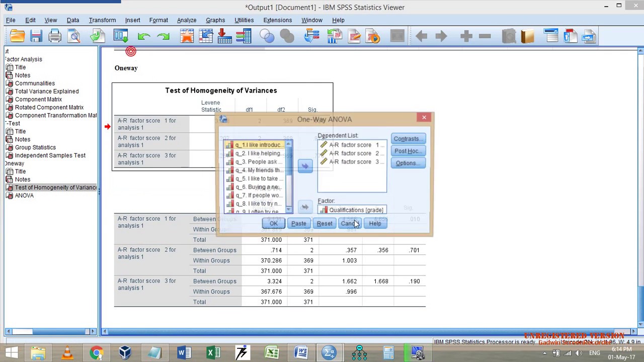Undo the last action with the left green arrow

point(143,36)
